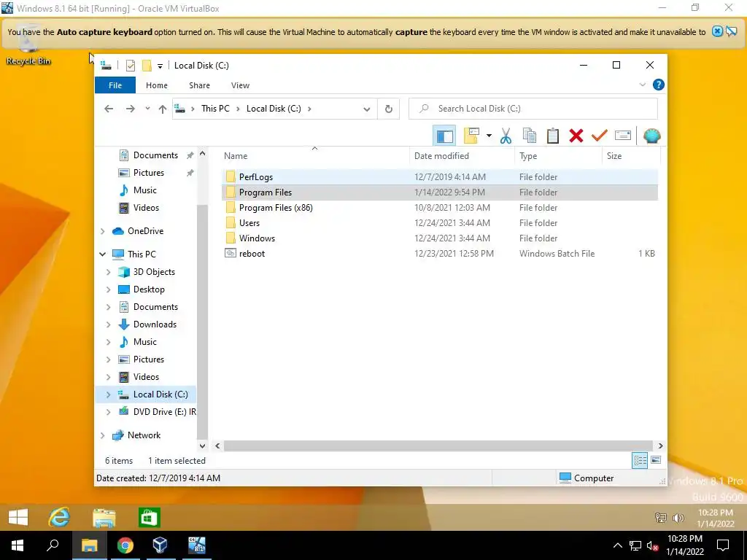Go up one folder level arrow

(x=163, y=109)
